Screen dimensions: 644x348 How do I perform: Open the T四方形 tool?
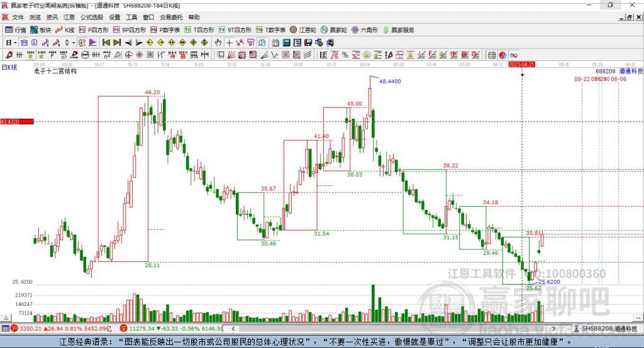tap(199, 30)
